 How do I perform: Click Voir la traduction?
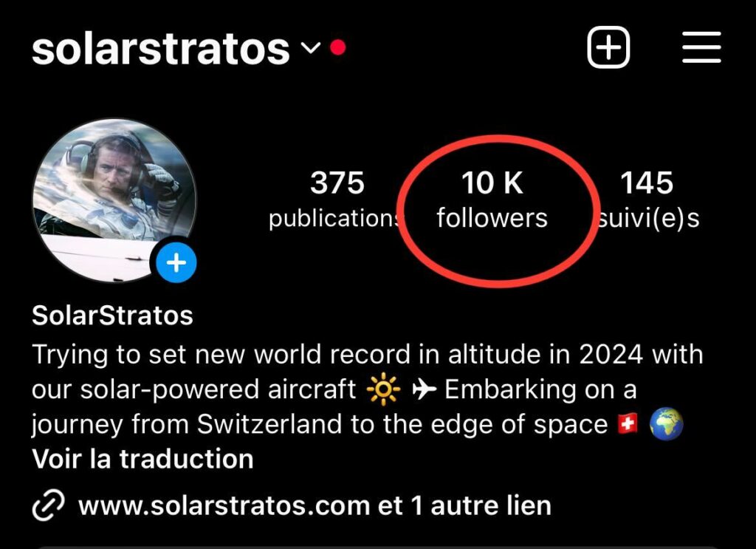(142, 459)
